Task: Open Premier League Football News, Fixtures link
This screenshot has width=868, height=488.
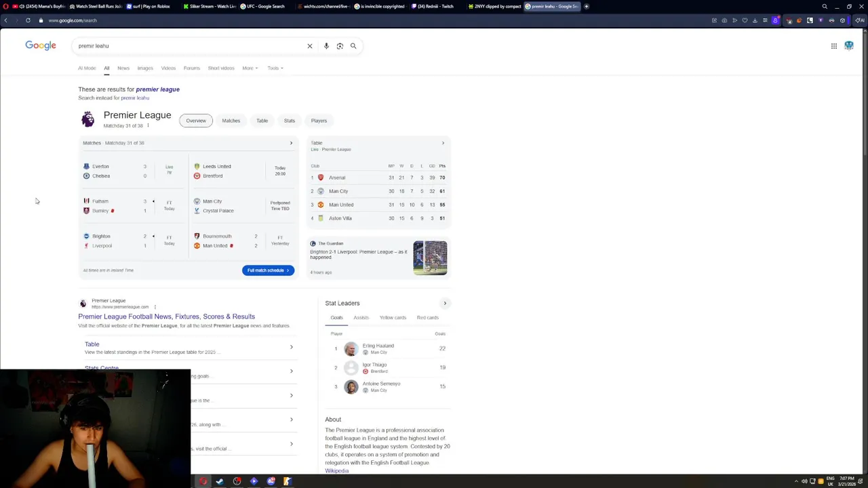Action: pyautogui.click(x=166, y=317)
